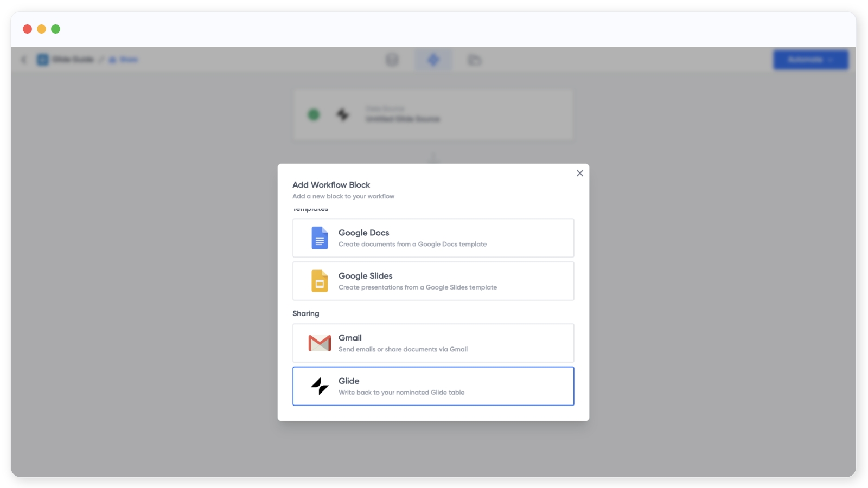Enter full screen using the green window button
The height and width of the screenshot is (488, 868).
click(x=55, y=29)
